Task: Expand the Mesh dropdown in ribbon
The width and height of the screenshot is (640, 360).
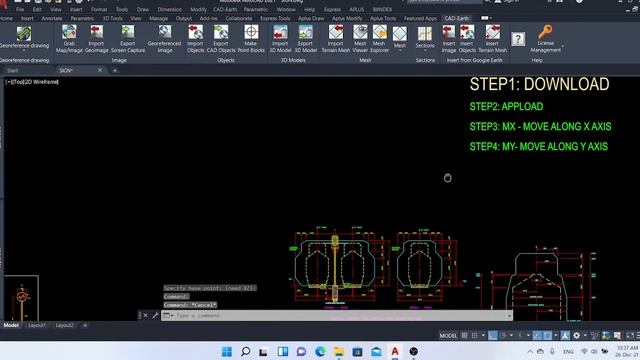Action: [400, 50]
